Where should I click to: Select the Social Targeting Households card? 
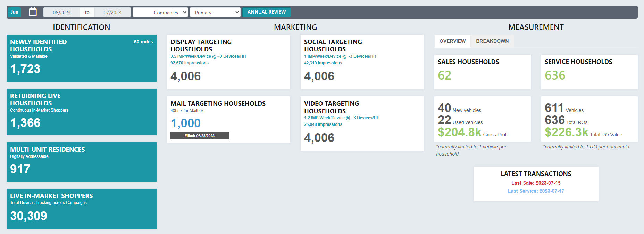pyautogui.click(x=362, y=62)
